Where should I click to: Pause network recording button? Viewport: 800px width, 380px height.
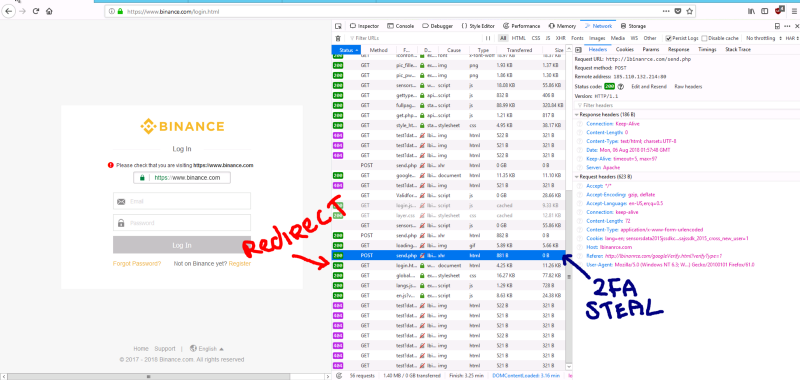[x=488, y=38]
